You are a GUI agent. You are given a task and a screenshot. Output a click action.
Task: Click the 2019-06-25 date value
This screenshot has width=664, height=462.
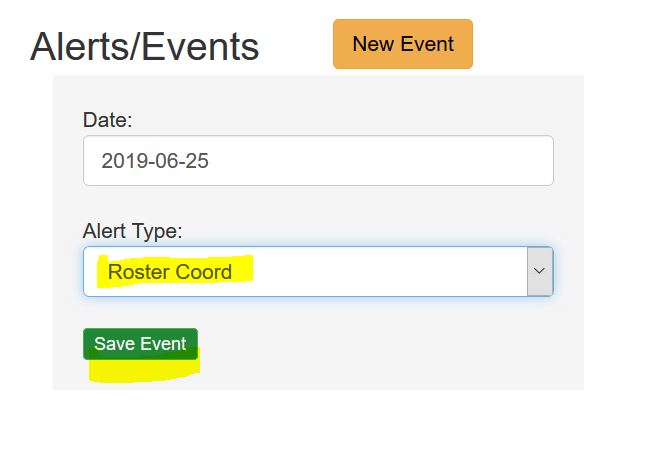[x=155, y=161]
